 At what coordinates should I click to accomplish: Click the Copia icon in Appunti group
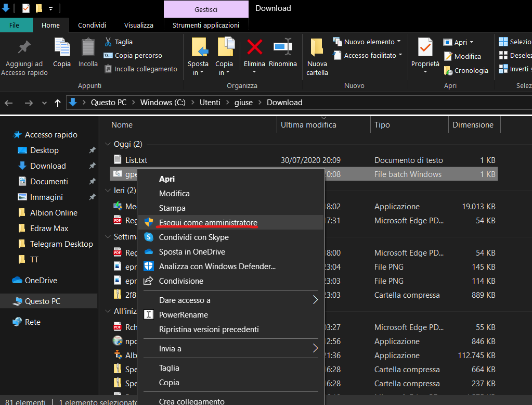[x=62, y=47]
